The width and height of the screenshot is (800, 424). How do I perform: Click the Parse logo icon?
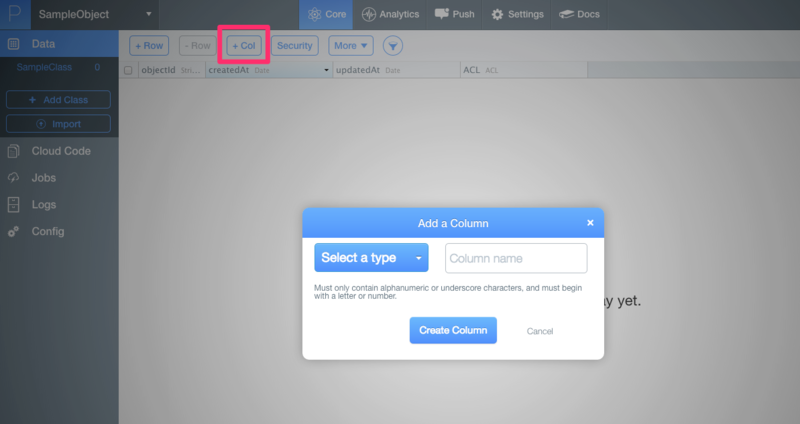[15, 14]
